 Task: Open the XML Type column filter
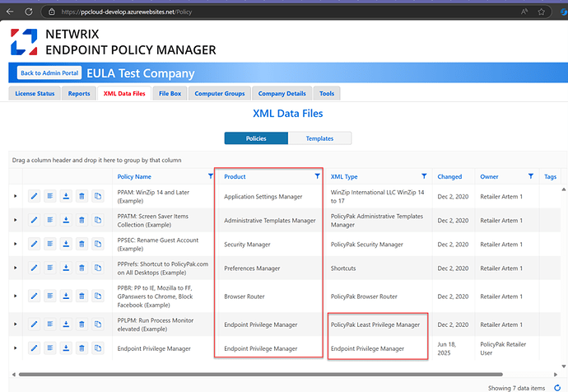(424, 176)
